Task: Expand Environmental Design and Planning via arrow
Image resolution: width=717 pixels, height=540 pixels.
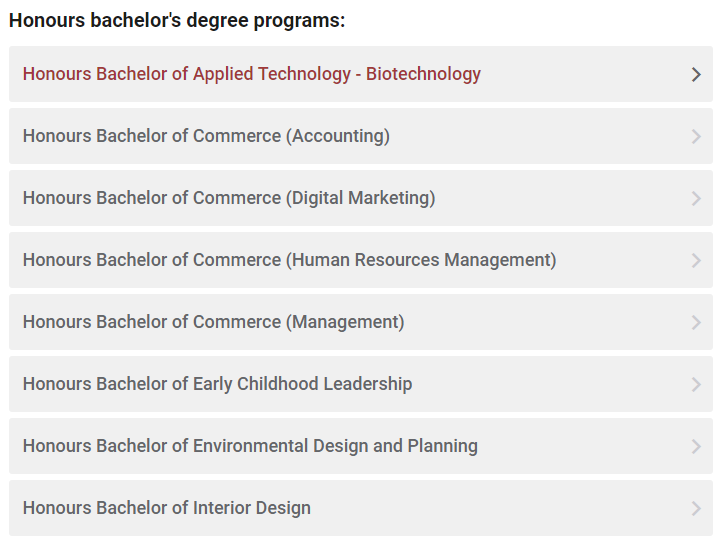Action: (696, 446)
